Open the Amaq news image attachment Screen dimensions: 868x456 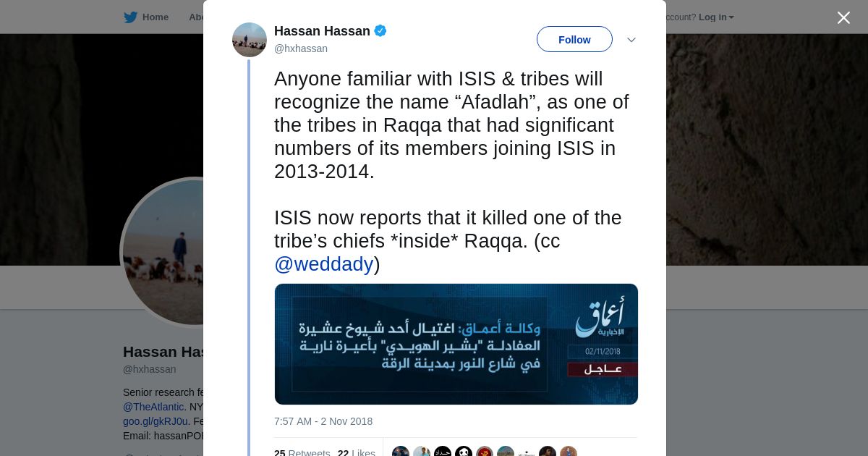[x=456, y=344]
